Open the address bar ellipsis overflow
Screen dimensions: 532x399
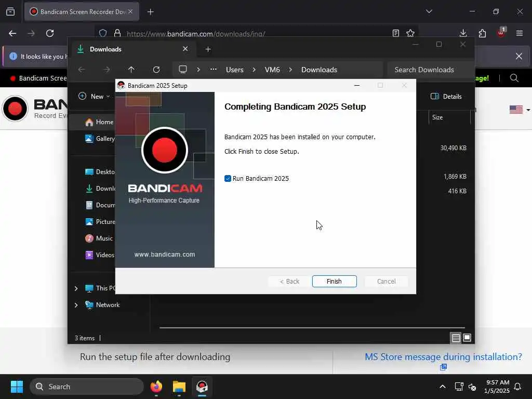(x=213, y=69)
